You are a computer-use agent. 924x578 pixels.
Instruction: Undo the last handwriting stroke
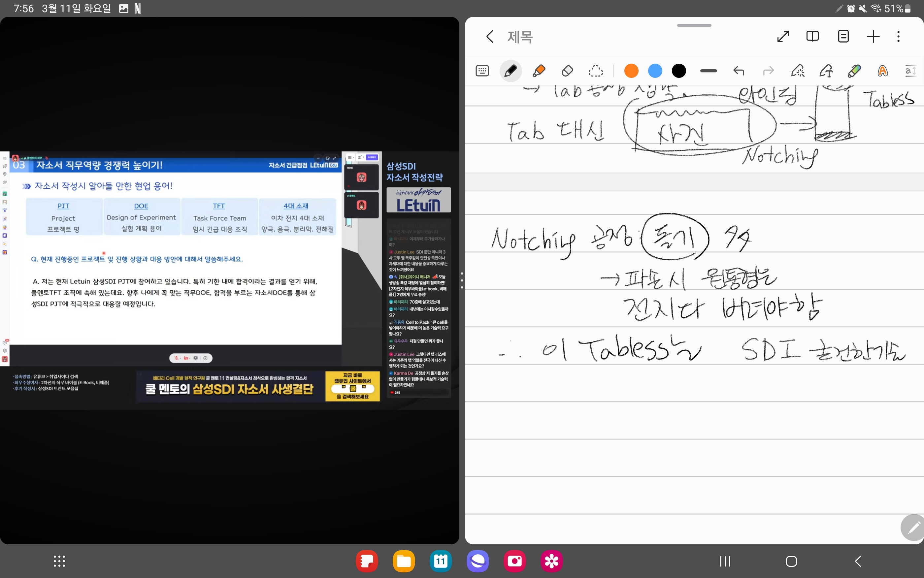coord(739,71)
